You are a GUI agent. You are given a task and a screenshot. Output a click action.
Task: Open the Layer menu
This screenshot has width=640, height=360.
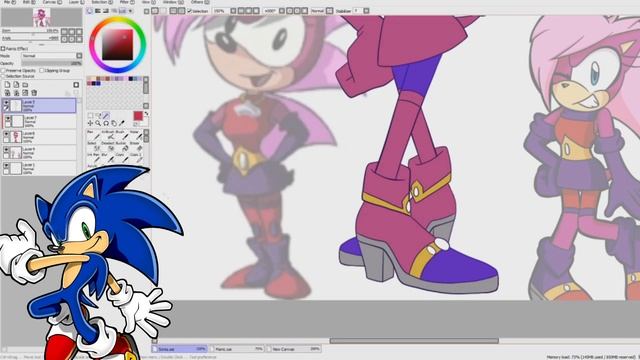coord(76,2)
